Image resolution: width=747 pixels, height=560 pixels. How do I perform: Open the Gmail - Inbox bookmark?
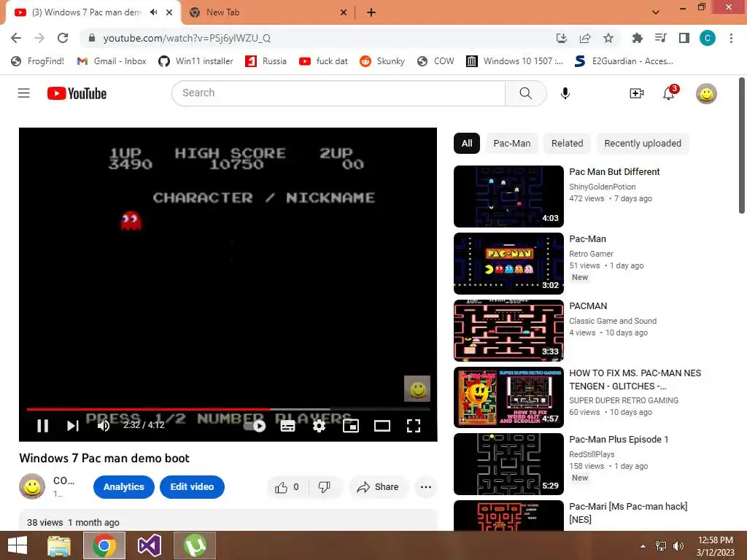pos(112,61)
